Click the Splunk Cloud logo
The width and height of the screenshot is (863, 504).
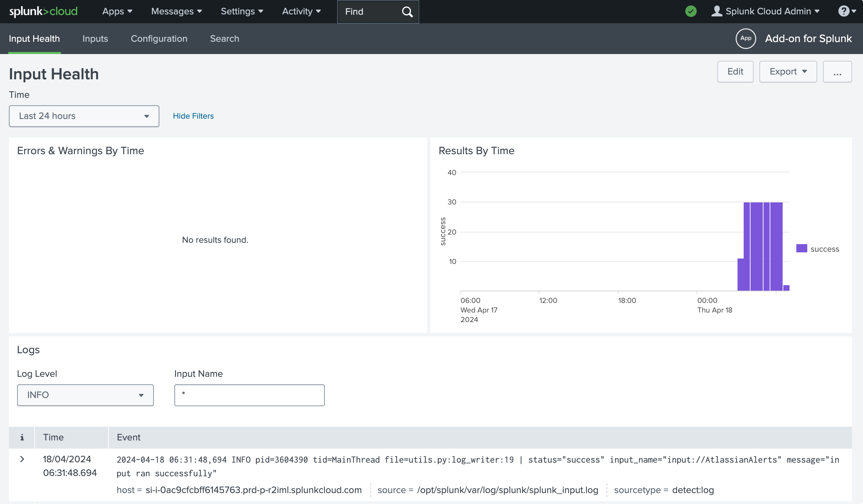(43, 11)
